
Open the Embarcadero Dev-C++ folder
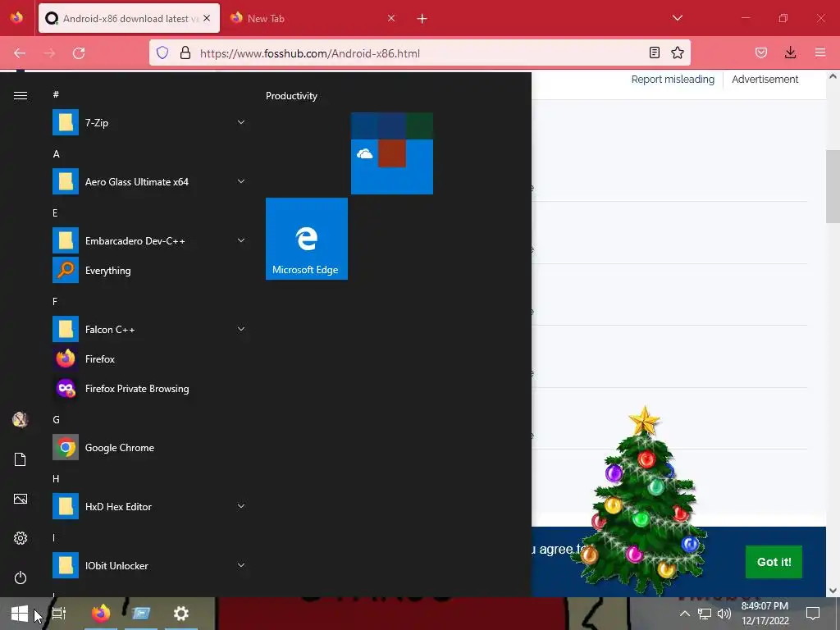pyautogui.click(x=148, y=240)
